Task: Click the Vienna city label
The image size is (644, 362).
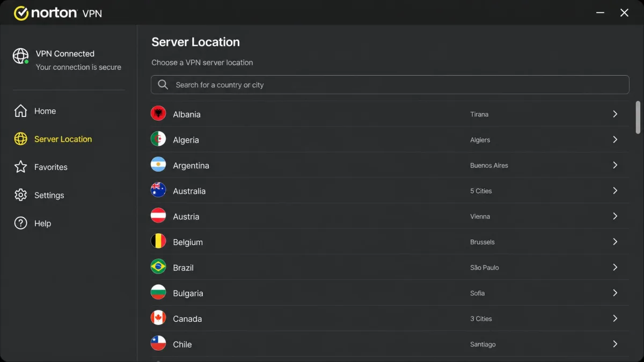Action: pos(480,217)
